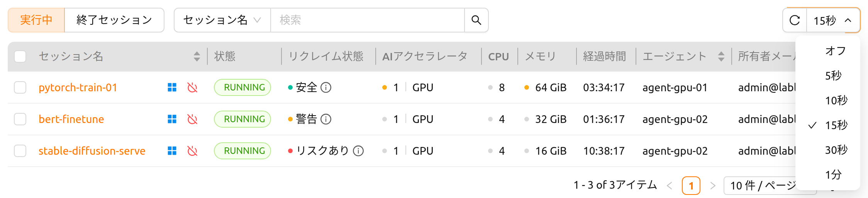Screen dimensions: 868x198
Task: Switch to the 終了セッション tab
Action: coord(114,20)
